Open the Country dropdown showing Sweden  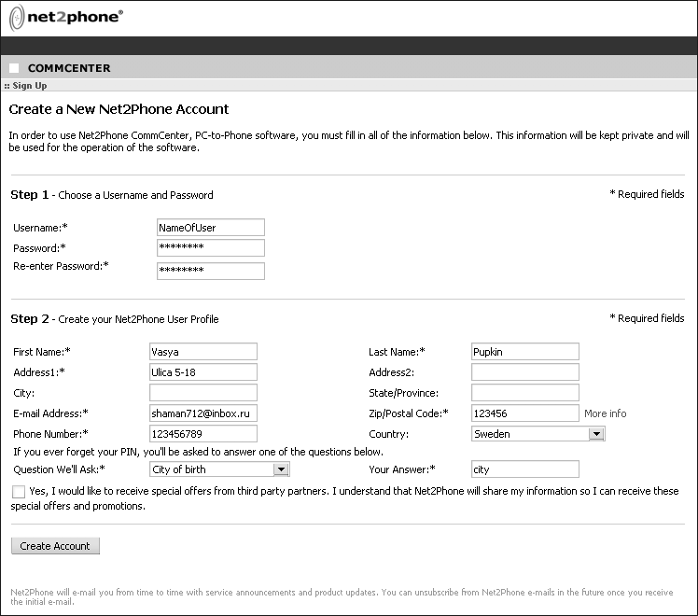pos(538,434)
